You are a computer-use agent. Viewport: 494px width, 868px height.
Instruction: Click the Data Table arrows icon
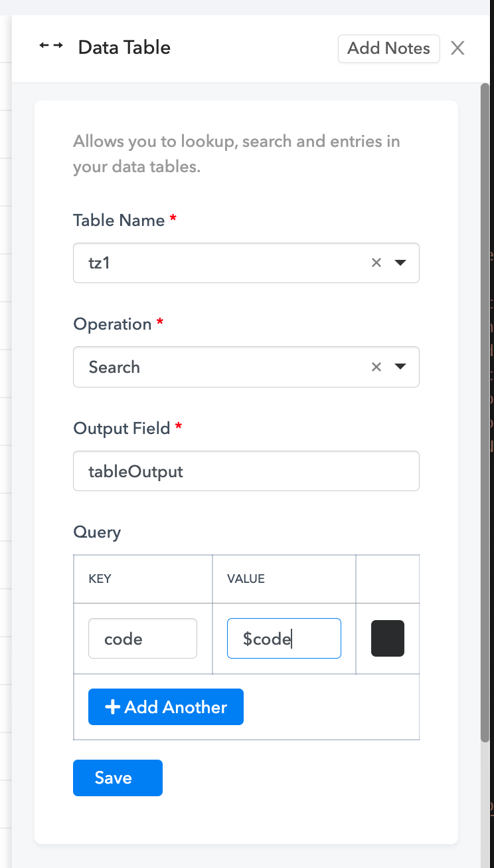coord(51,46)
